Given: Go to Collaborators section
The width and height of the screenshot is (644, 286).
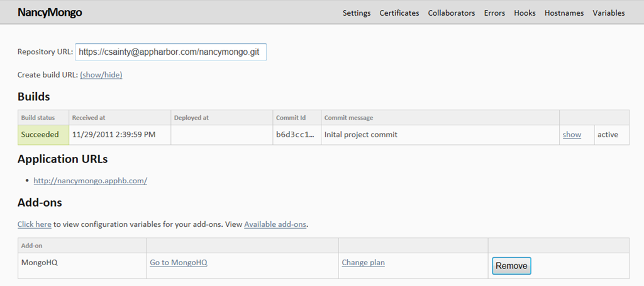Looking at the screenshot, I should click(x=452, y=13).
